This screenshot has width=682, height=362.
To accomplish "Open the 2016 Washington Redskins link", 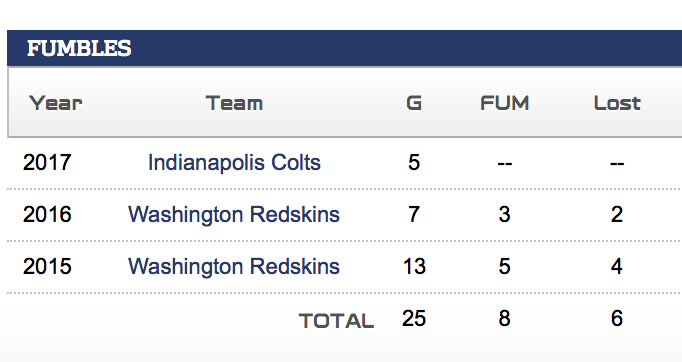I will point(234,215).
